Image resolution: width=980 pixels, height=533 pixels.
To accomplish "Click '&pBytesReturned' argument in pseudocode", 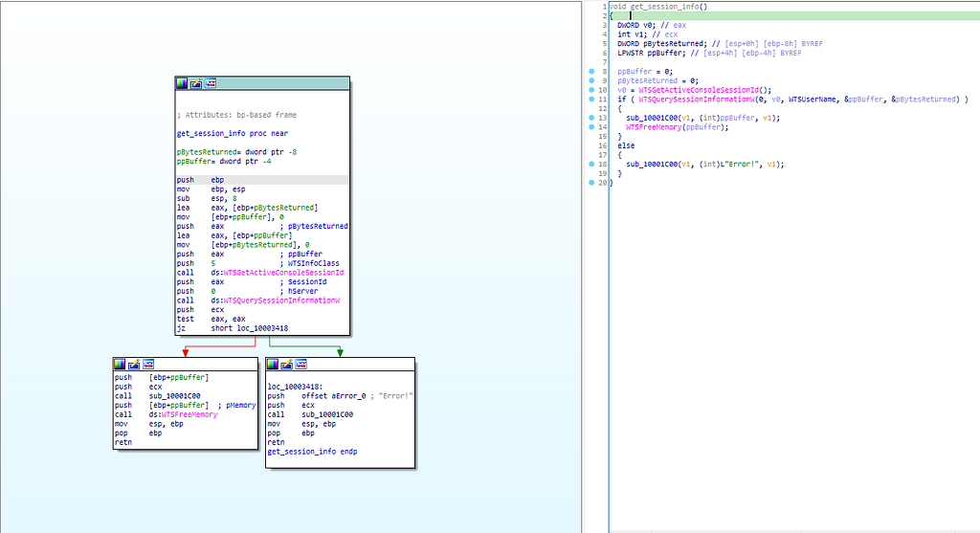I will point(924,99).
